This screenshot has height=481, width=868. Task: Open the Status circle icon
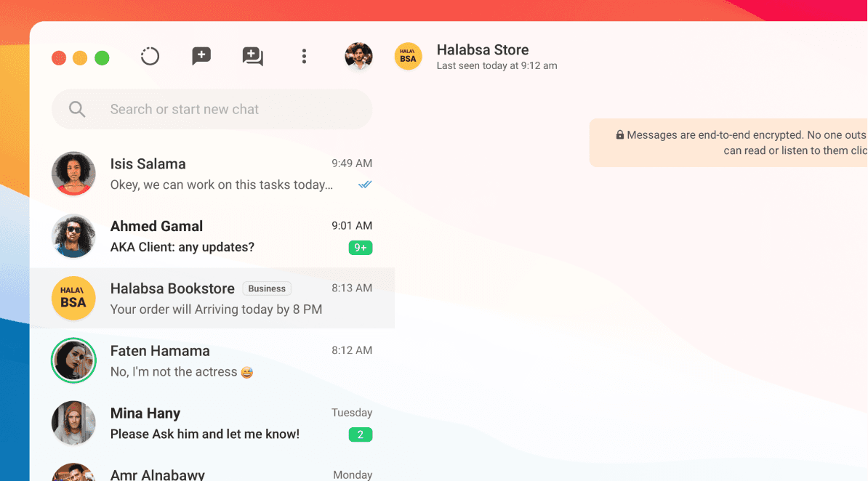[x=150, y=57]
